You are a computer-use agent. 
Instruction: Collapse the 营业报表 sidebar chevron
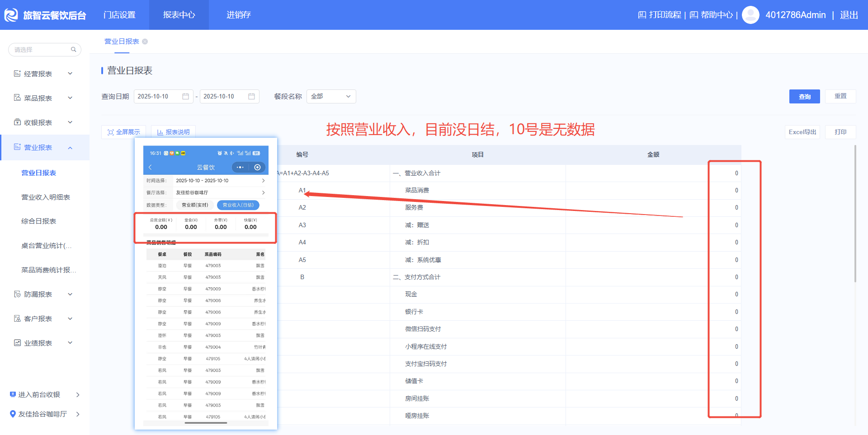point(70,148)
